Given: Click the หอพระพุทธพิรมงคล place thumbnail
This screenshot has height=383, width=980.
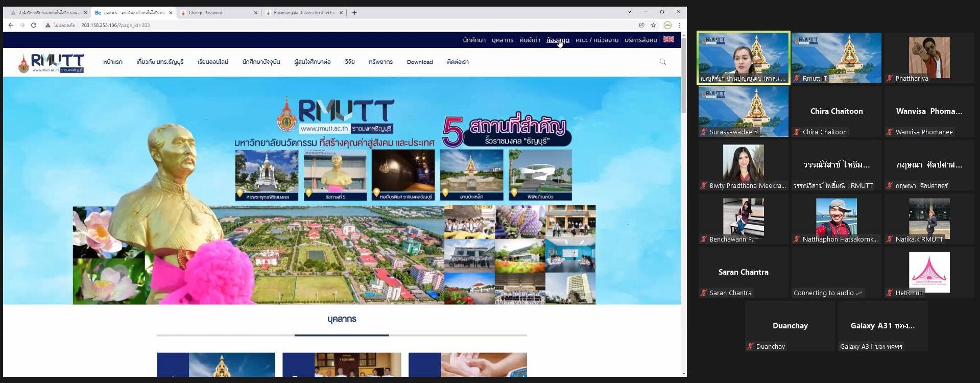Looking at the screenshot, I should click(x=267, y=175).
